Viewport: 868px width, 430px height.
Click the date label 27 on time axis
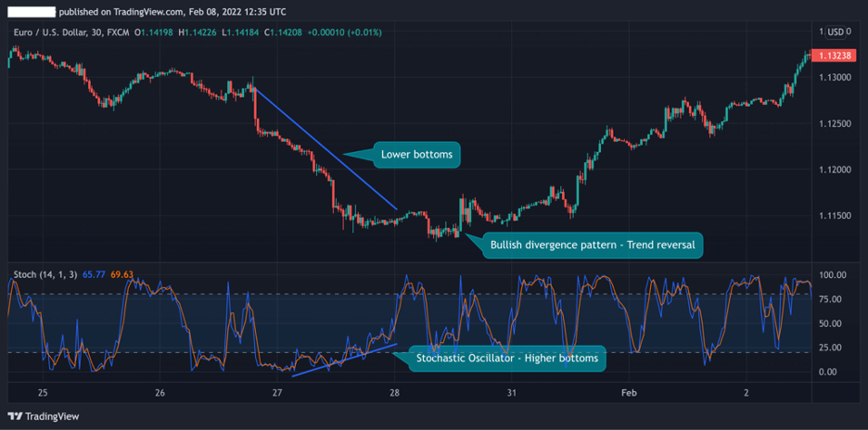click(x=277, y=394)
